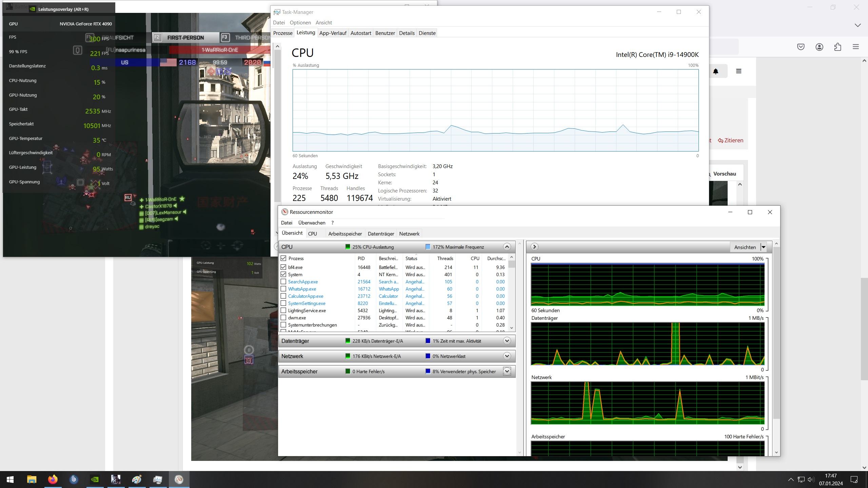Sort processes by PID column header

coord(361,258)
